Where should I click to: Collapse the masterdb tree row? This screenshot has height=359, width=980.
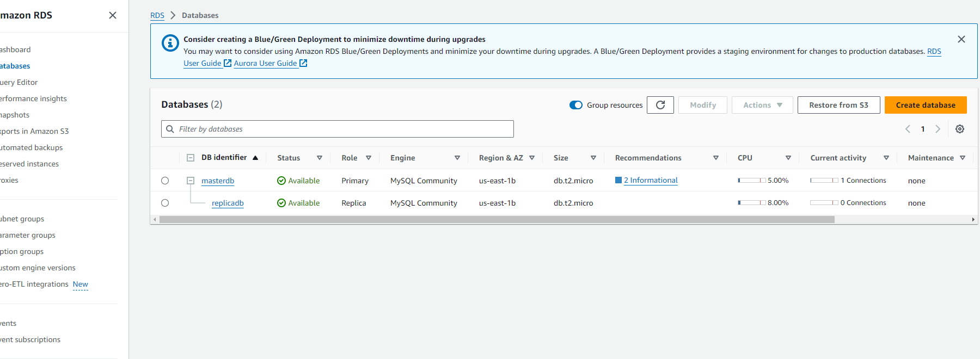191,181
